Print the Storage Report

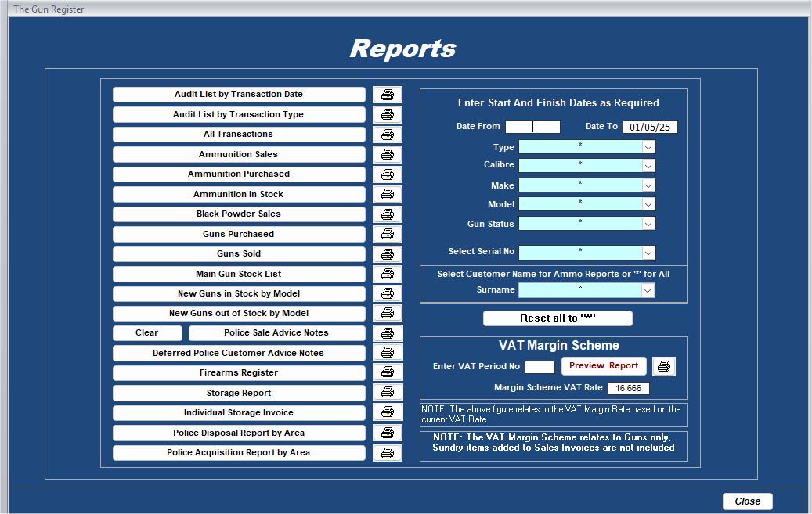click(387, 392)
